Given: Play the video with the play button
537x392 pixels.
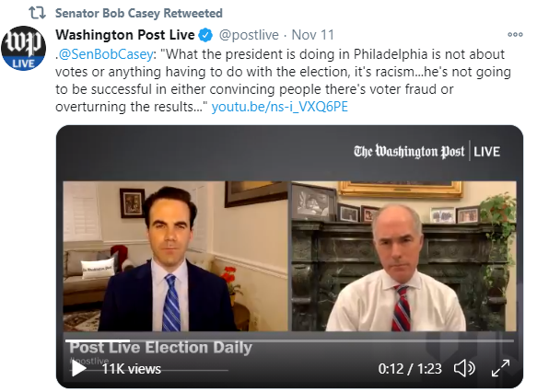Looking at the screenshot, I should (79, 368).
